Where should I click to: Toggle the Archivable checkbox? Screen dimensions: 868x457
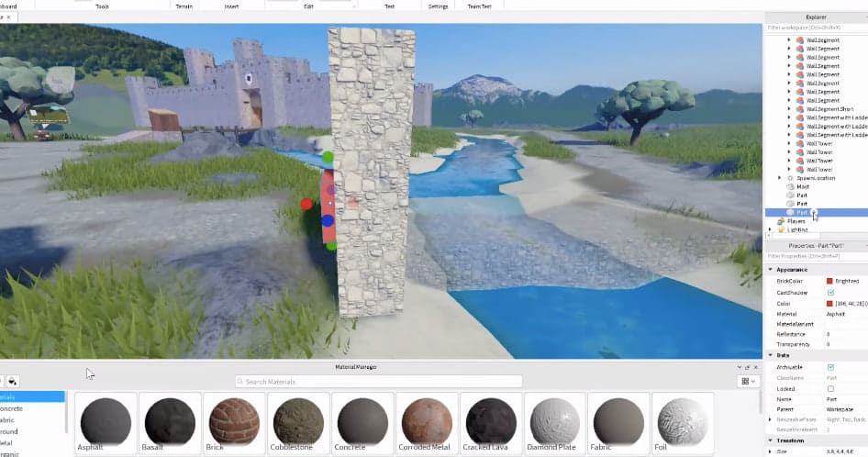pyautogui.click(x=830, y=367)
